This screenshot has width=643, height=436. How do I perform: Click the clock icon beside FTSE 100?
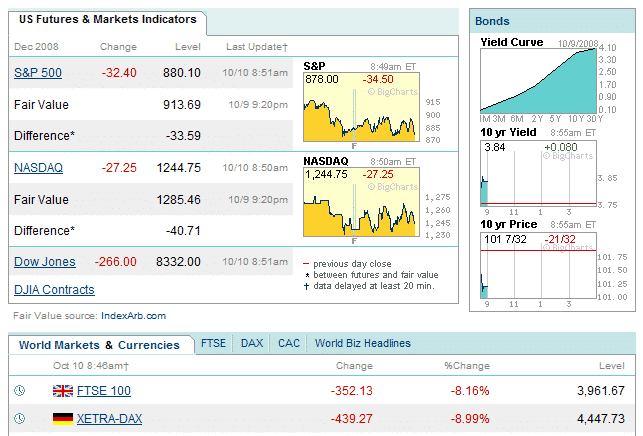point(20,391)
